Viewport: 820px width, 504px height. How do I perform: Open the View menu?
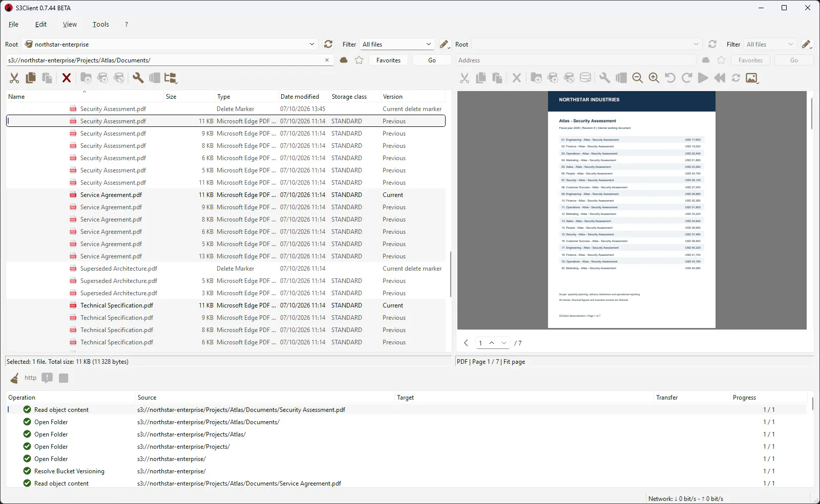coord(70,24)
